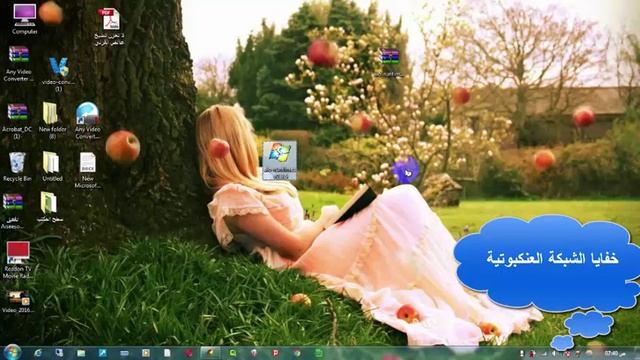Launch the Readon TV Movie Radio shortcut
This screenshot has width=640, height=360.
coord(17,260)
